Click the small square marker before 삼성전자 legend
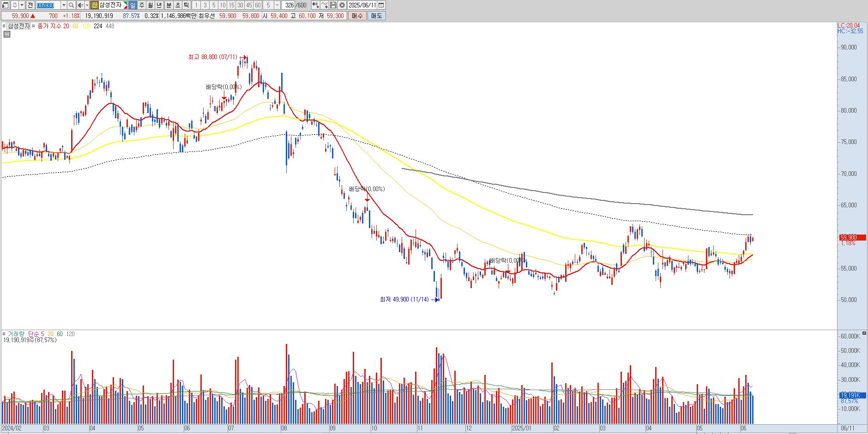Screen dimensions: 868x434 5,26
